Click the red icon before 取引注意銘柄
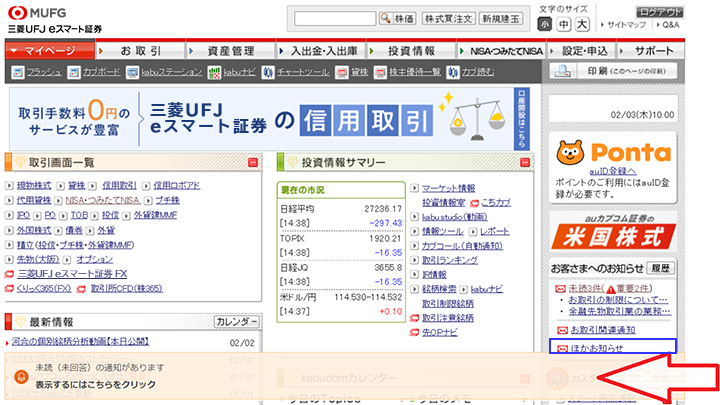 (415, 318)
